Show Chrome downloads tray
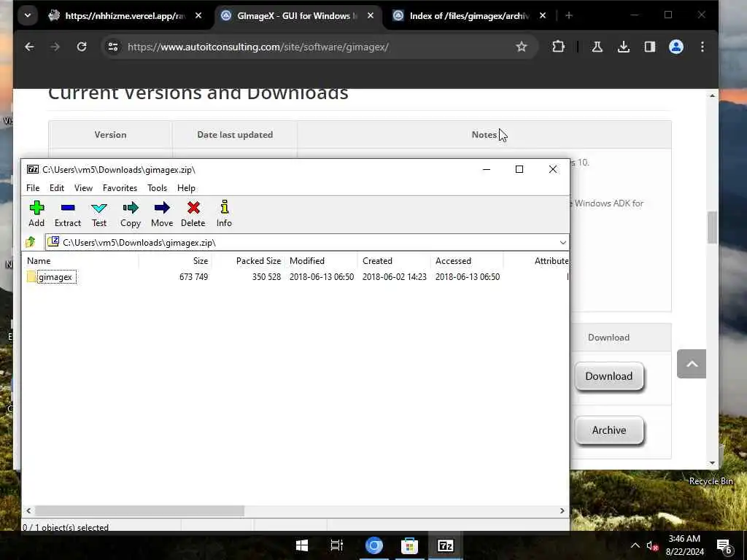This screenshot has width=747, height=560. (623, 47)
